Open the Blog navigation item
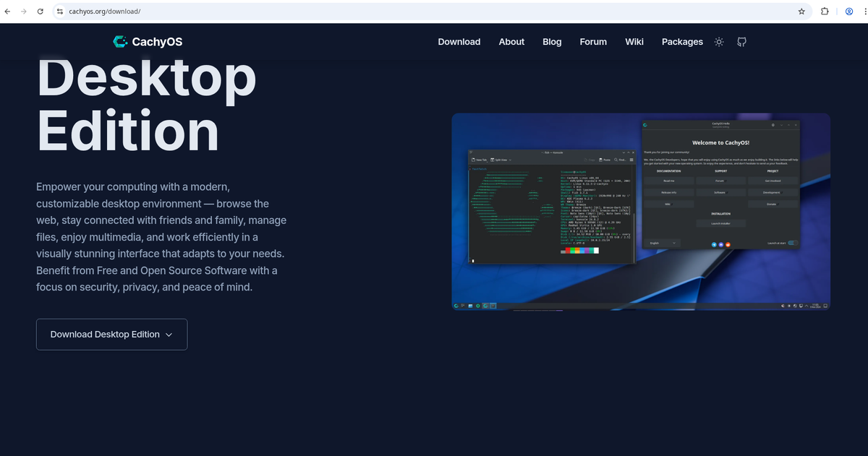 [552, 42]
